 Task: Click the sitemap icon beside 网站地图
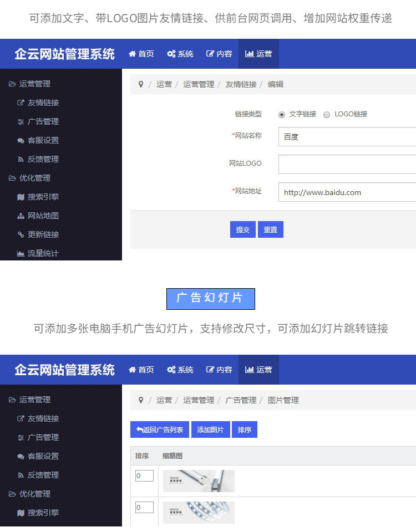pos(21,216)
